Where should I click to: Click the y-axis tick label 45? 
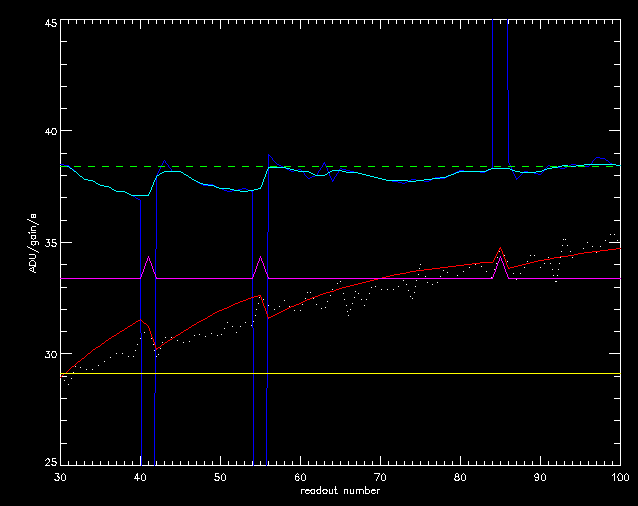pos(50,22)
